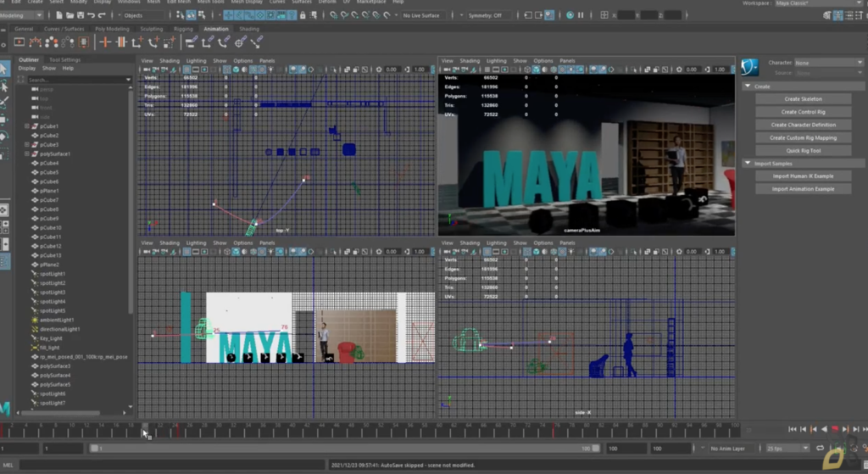This screenshot has height=474, width=868.
Task: Click the Render current frame IPR icon
Action: point(570,15)
